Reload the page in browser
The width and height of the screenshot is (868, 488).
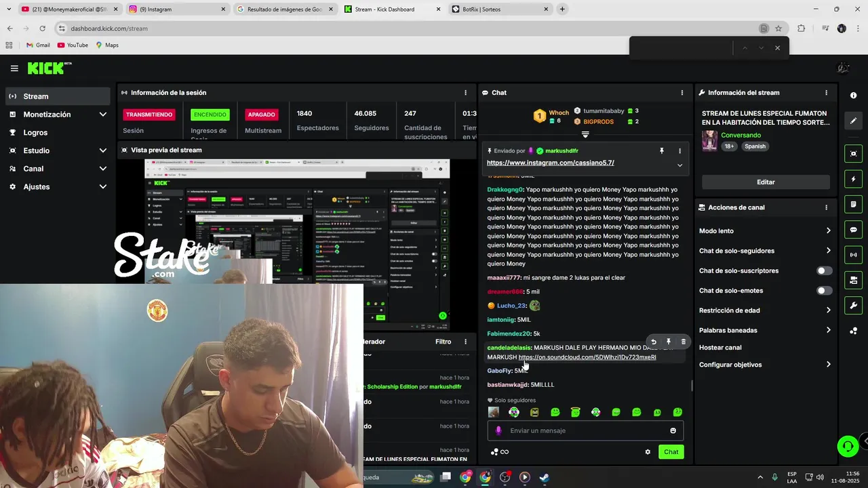point(42,28)
